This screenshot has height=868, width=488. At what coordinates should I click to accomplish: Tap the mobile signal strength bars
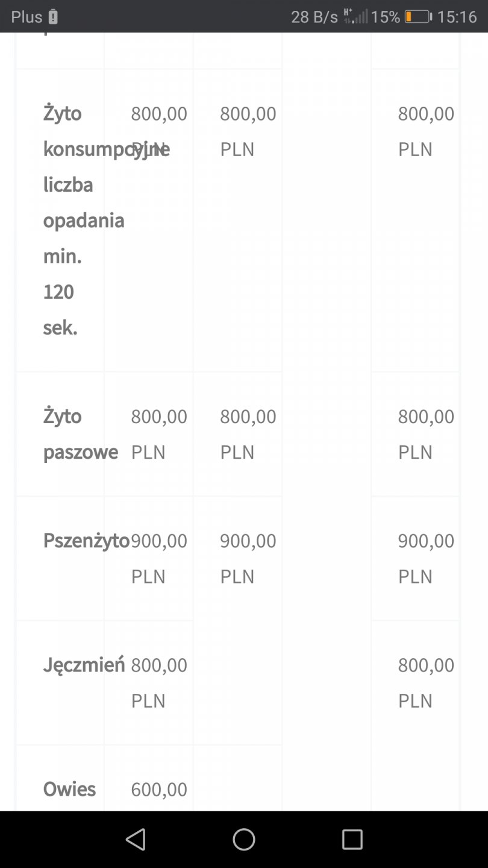355,16
